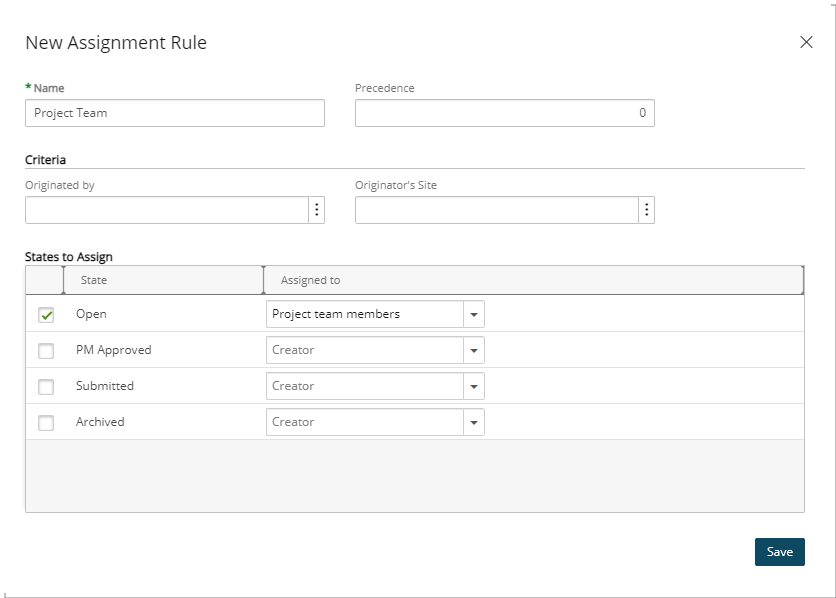
Task: Check the Archived state checkbox
Action: [x=46, y=423]
